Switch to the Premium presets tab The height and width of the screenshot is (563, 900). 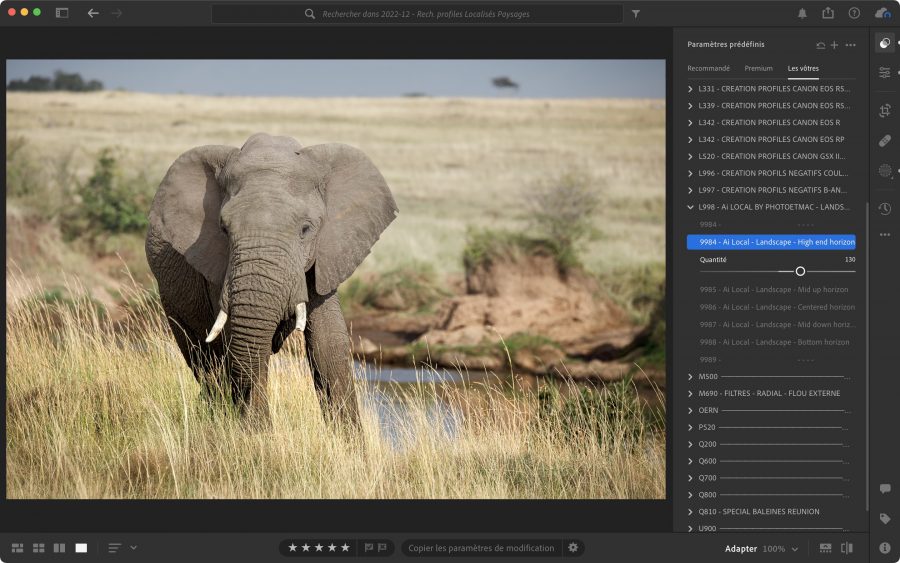click(x=758, y=68)
